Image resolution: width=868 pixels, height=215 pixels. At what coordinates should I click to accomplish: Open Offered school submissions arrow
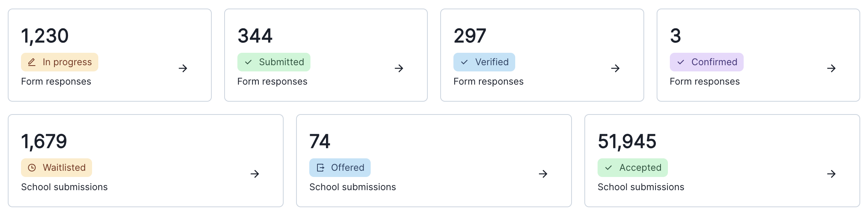pos(543,174)
